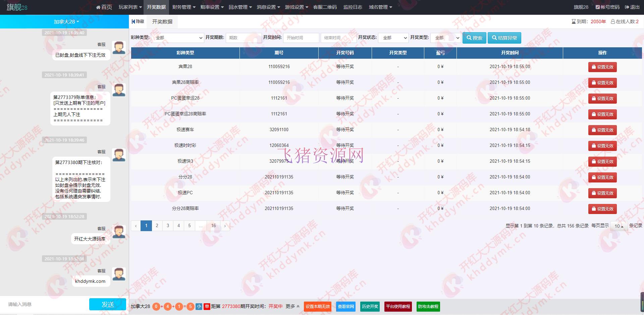The height and width of the screenshot is (315, 644).
Task: Open the per-page record count dropdown showing 10
Action: (x=619, y=226)
